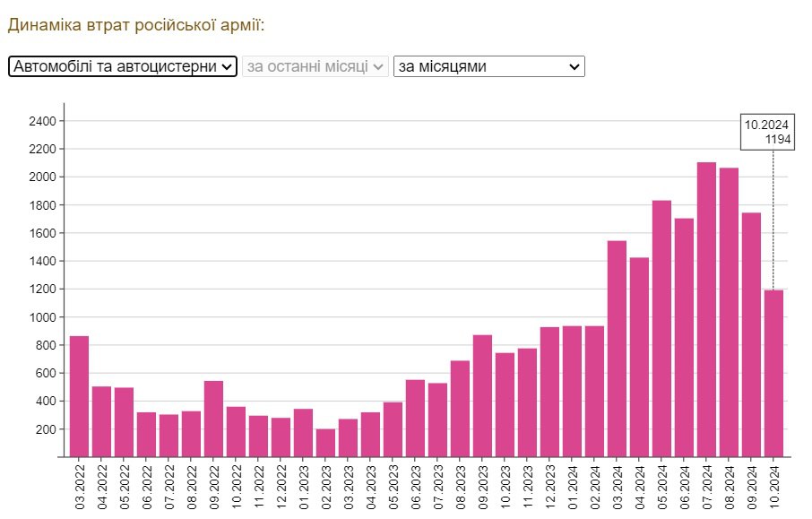Click the bar for 03.2022
Viewport: 812px width, 519px height.
[x=79, y=396]
